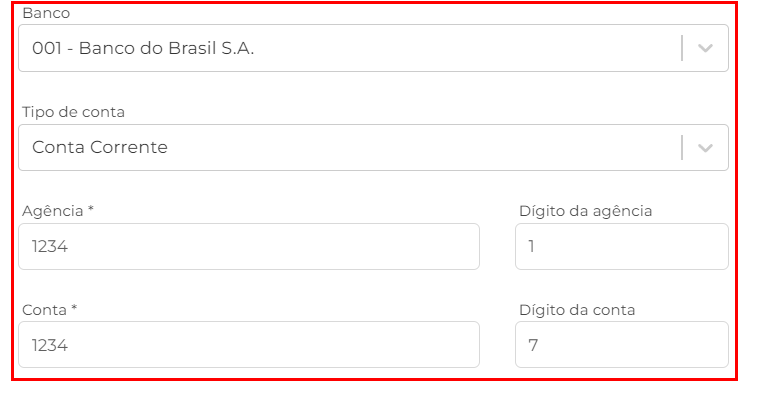The image size is (763, 394).
Task: Focus the Dígito da agência input field
Action: (x=622, y=247)
